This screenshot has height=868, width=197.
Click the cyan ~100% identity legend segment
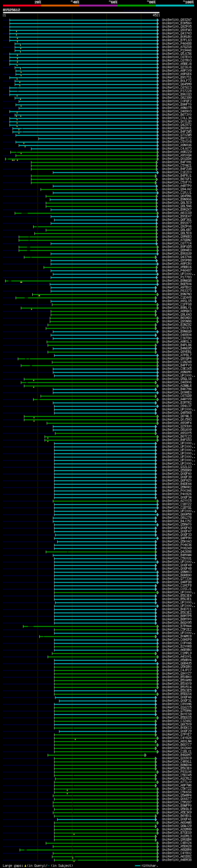(x=175, y=6)
